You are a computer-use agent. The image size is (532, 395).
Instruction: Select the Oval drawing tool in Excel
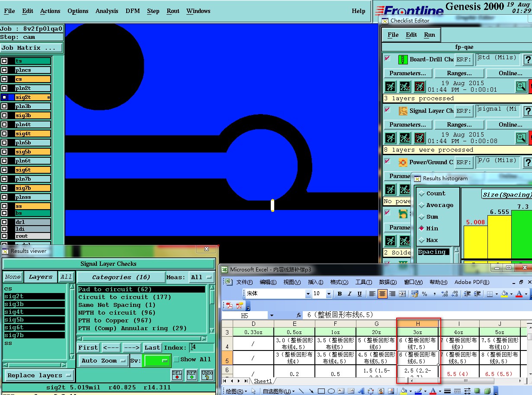click(331, 391)
